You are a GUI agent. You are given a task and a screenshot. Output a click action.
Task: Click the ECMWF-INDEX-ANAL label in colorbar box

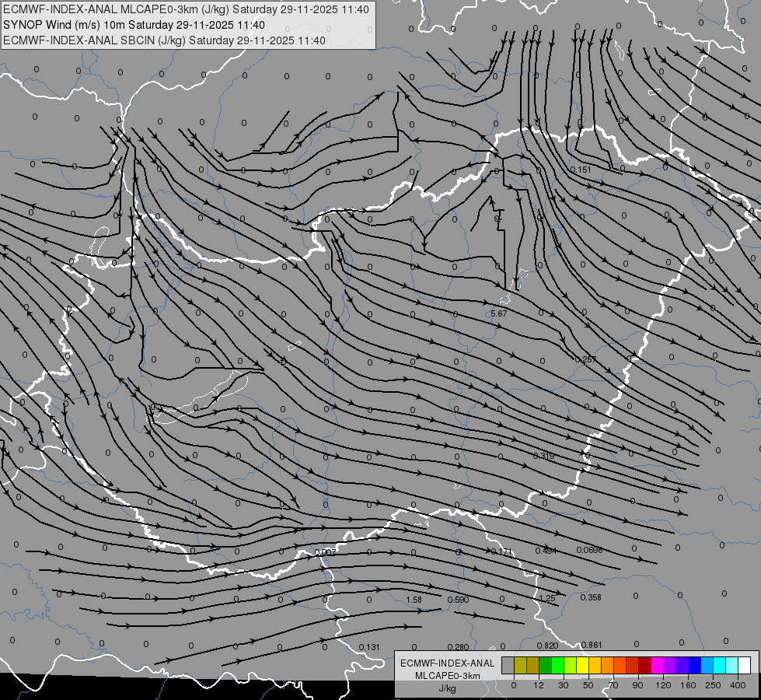pos(447,663)
